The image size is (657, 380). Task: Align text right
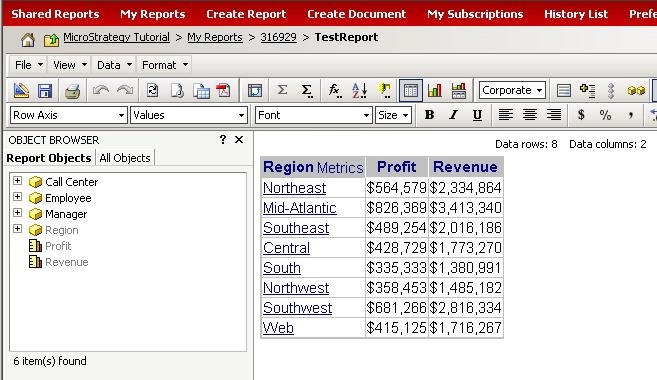(554, 115)
